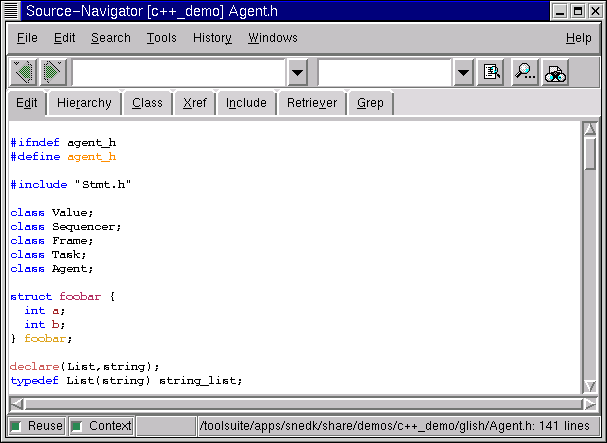
Task: Click the vertical scrollbar up arrow
Action: point(590,129)
